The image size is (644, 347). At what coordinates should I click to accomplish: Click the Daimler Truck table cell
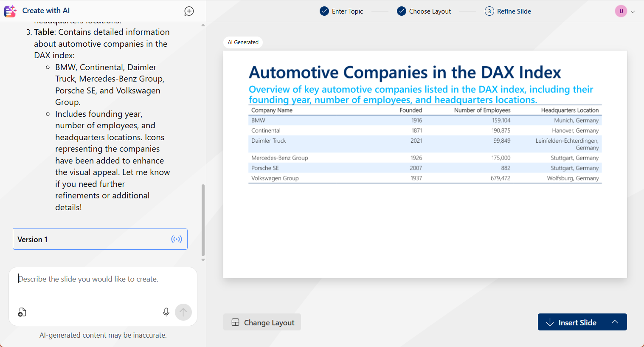[x=268, y=141]
